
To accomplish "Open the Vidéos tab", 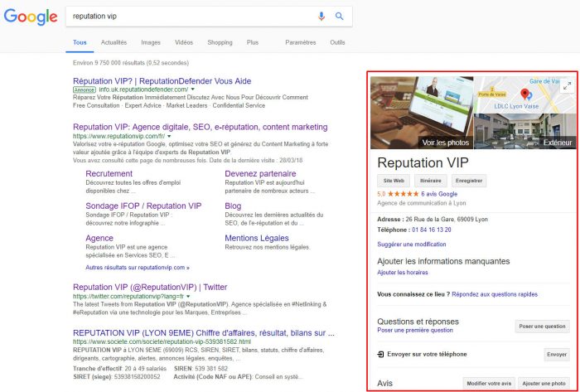I will [x=184, y=42].
